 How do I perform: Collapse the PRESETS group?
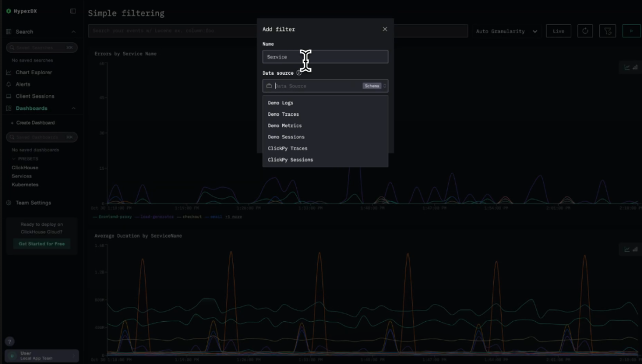pos(25,159)
